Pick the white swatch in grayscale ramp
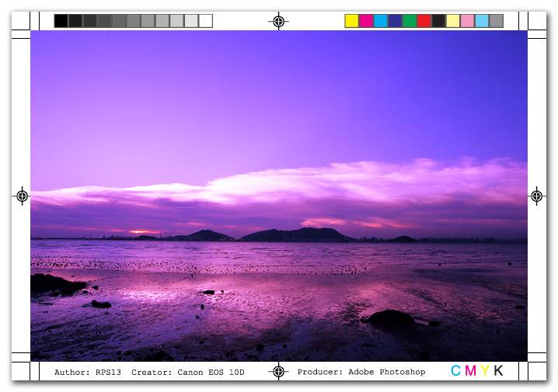The height and width of the screenshot is (392, 558). click(x=206, y=21)
